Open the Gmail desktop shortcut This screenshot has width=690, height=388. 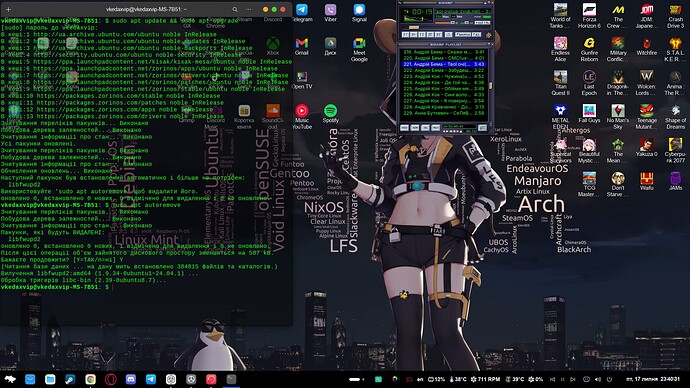coord(302,46)
